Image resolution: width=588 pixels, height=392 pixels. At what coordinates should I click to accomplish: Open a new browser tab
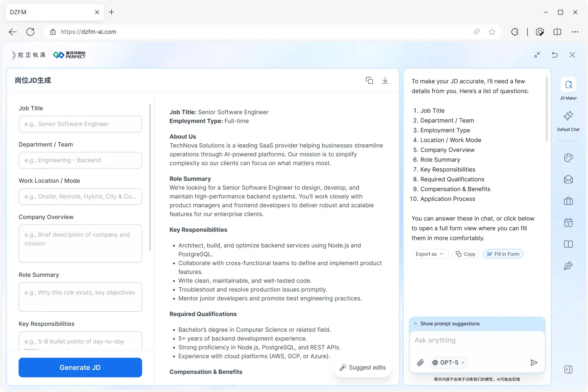coord(112,12)
